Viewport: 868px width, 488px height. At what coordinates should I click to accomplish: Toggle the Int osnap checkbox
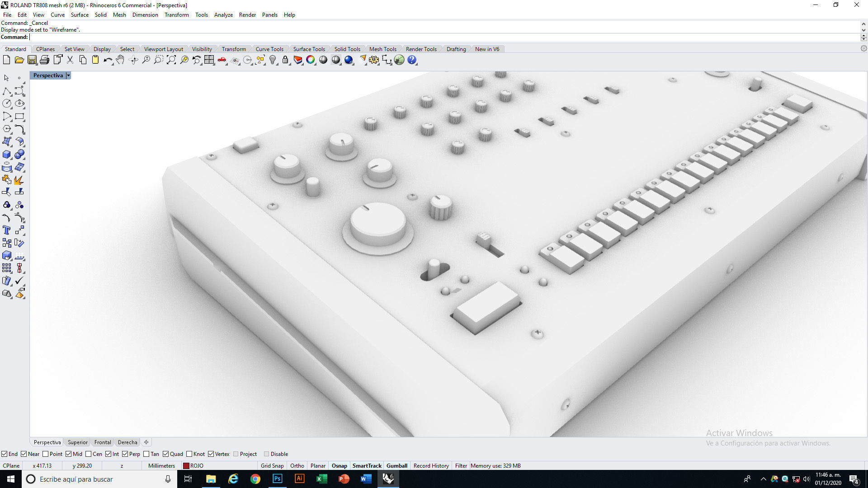(108, 454)
